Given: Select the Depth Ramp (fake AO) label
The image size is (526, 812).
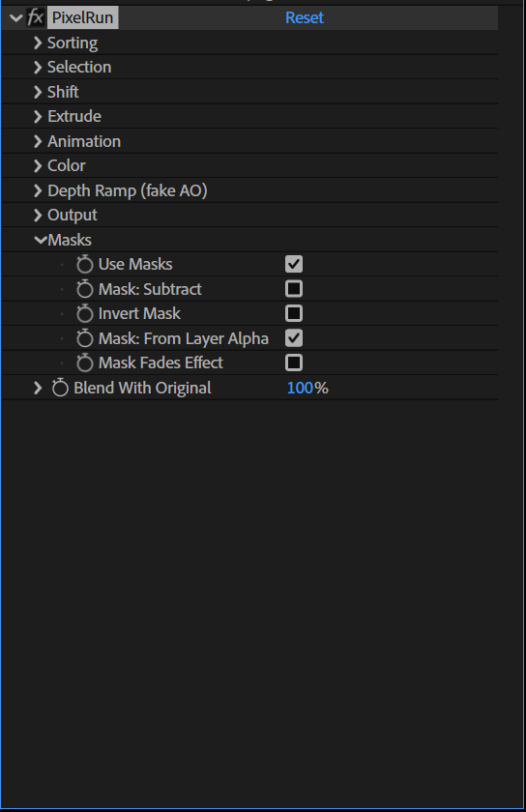Looking at the screenshot, I should [128, 190].
